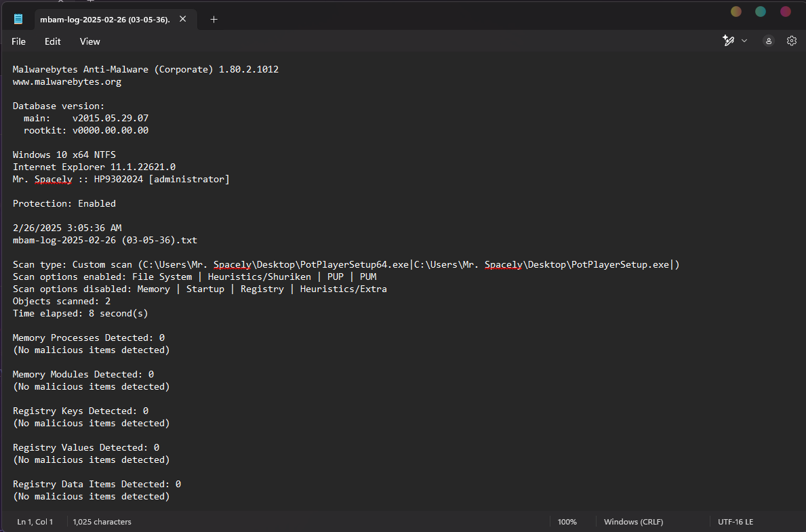Click the Windows (CRLF) line ending indicator
Screen dimensions: 806x532
633,522
